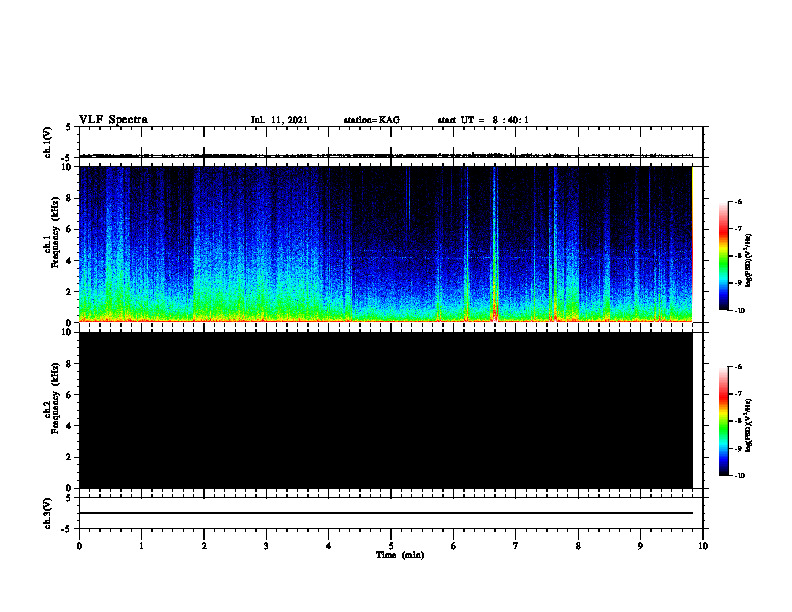
Task: Click the "ch.1(V)" axis label
Action: point(47,142)
